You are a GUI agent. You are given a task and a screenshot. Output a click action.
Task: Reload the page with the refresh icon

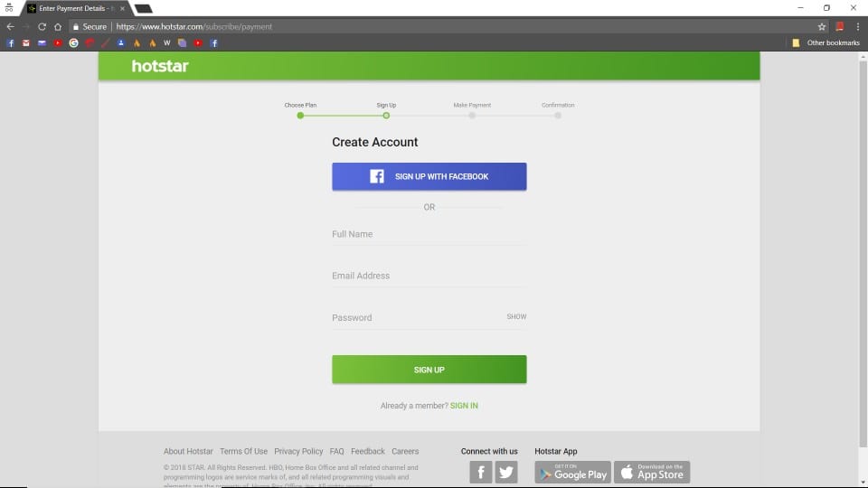point(42,26)
